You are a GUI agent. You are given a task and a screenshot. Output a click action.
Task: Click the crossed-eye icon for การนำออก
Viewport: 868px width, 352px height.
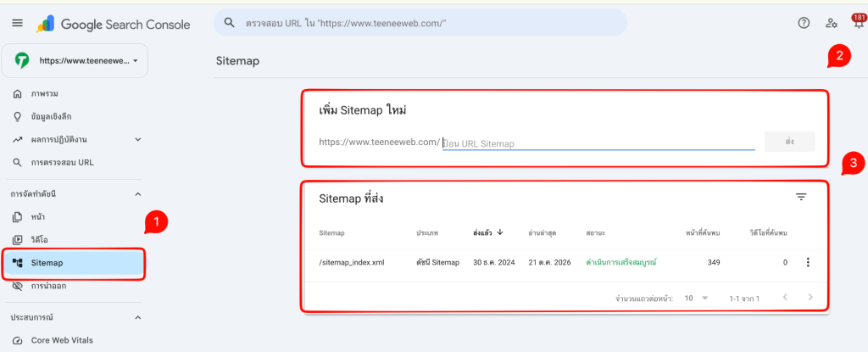pos(18,287)
